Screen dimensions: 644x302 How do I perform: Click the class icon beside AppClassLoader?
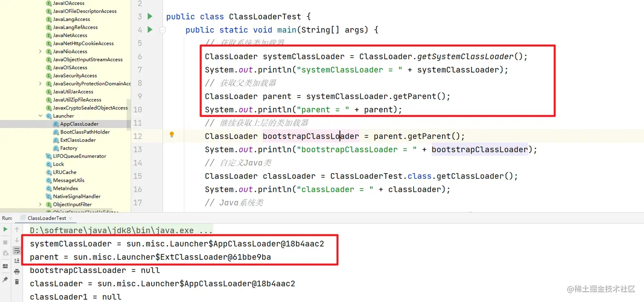[x=56, y=124]
